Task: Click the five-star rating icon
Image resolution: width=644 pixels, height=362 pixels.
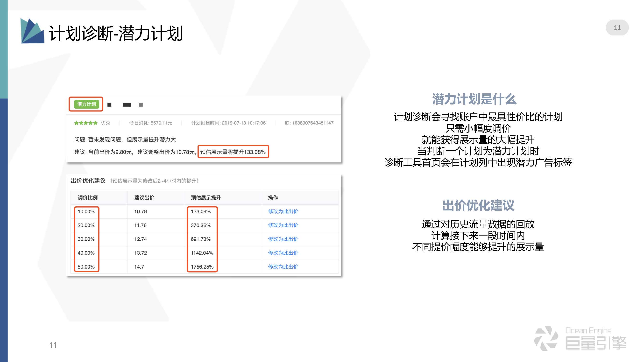Action: point(85,123)
